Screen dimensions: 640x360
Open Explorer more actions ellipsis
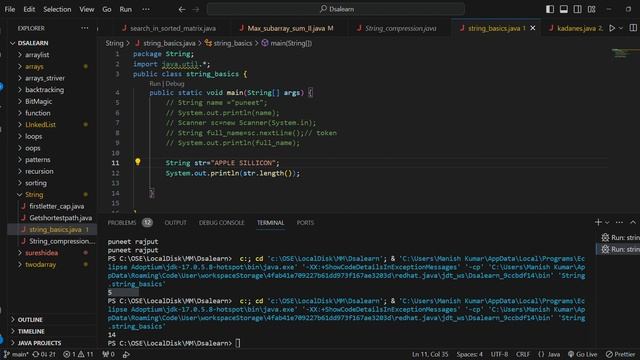click(84, 28)
